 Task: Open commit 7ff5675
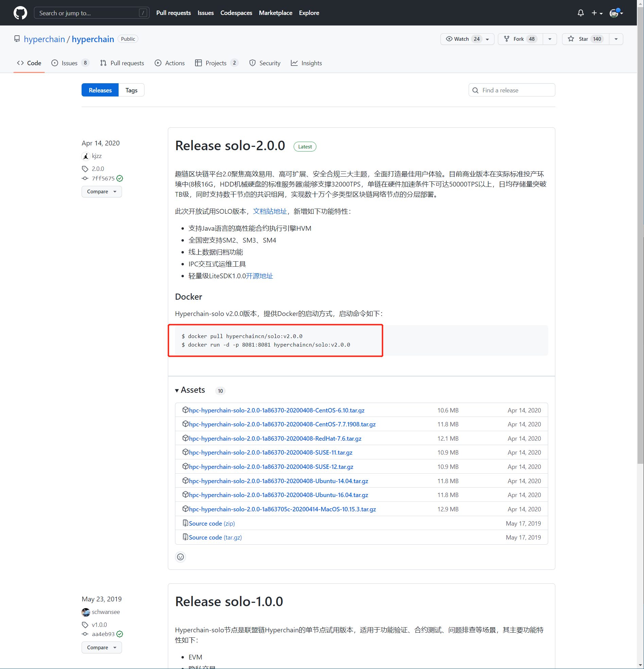pos(103,178)
